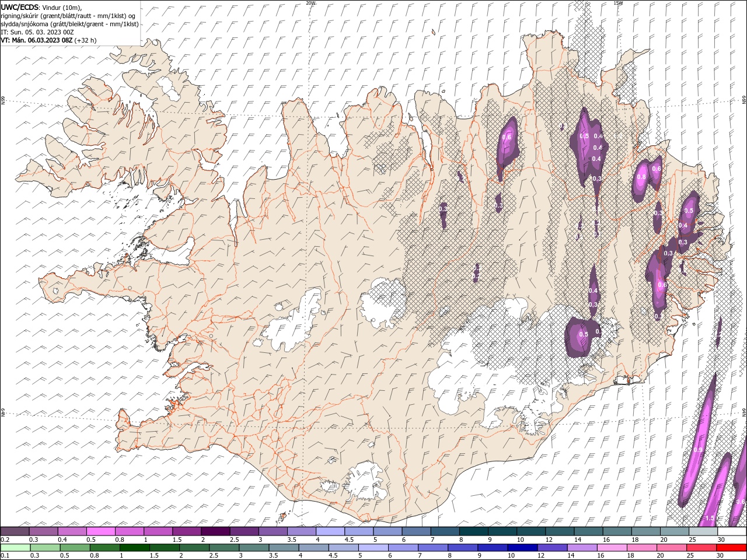Pick the crimson 25–30 swatch, lower legend
The height and width of the screenshot is (560, 747).
[x=701, y=548]
